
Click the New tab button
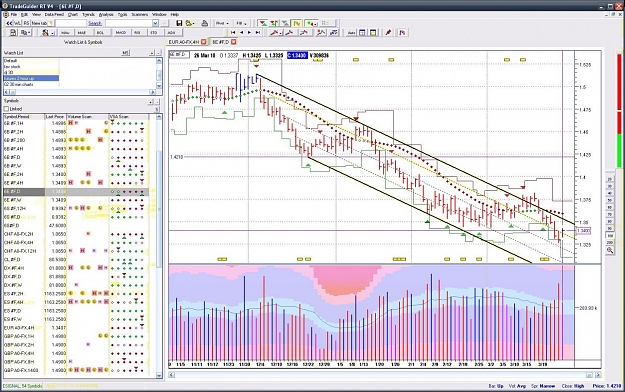[x=41, y=23]
